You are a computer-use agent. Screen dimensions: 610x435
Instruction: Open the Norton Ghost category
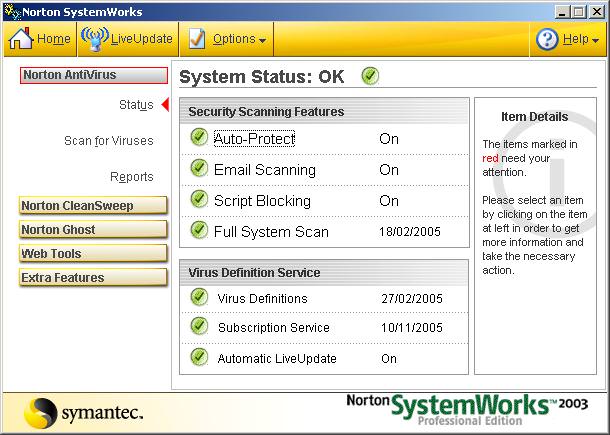(93, 230)
